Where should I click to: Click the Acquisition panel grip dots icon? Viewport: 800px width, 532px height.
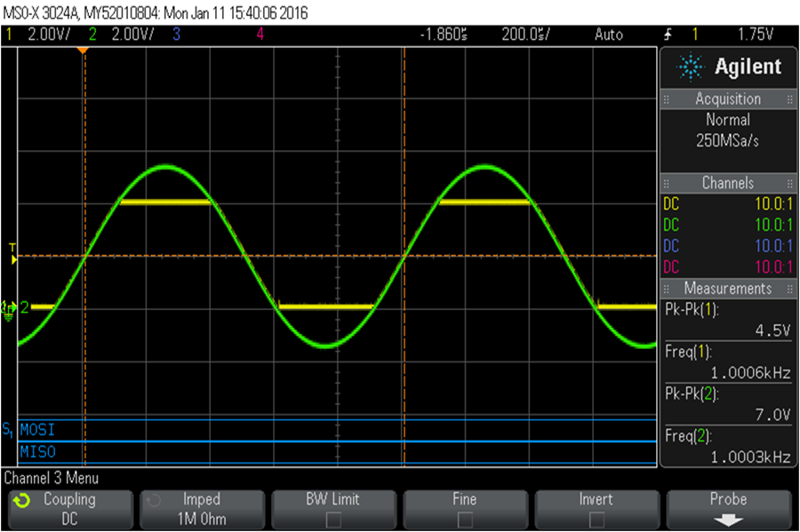[666, 99]
